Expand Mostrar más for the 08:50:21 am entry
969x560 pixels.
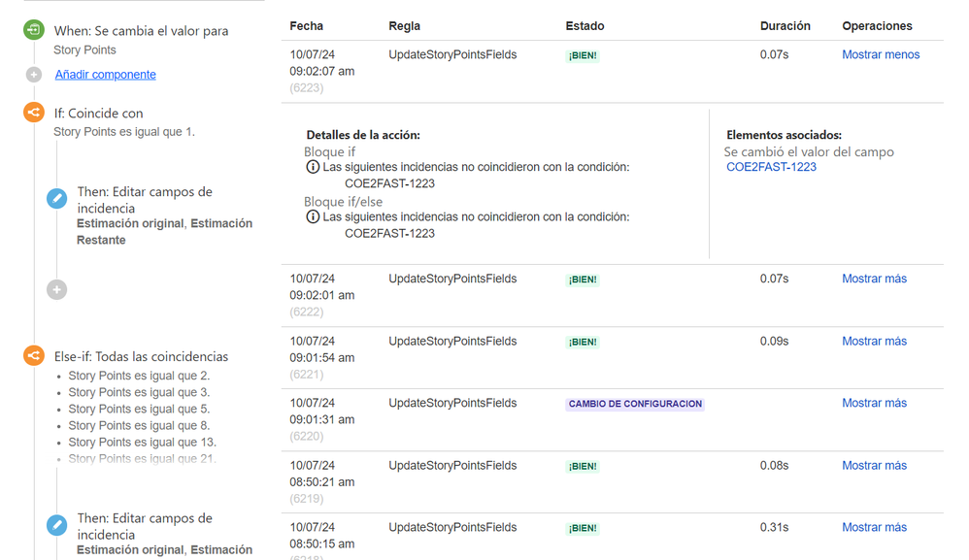(875, 466)
